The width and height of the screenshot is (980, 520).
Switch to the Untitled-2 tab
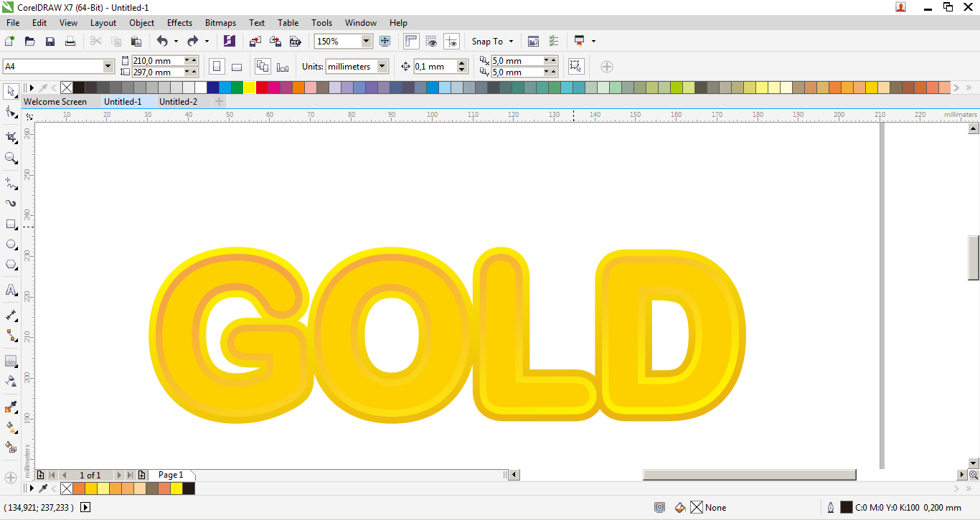pos(178,101)
